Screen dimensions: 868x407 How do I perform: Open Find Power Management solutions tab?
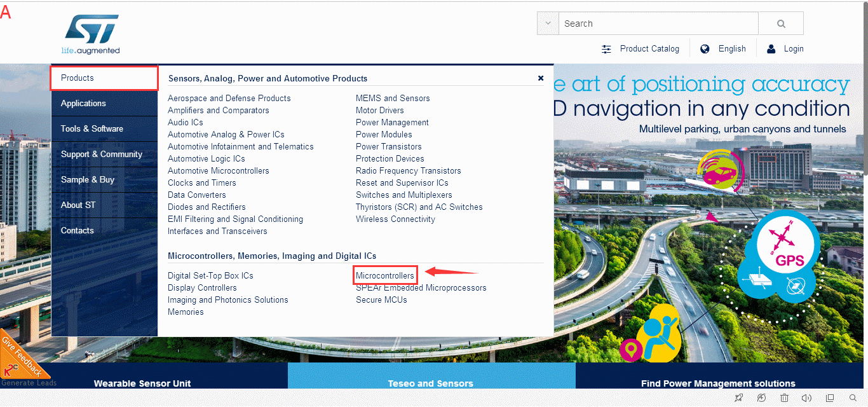pyautogui.click(x=718, y=383)
